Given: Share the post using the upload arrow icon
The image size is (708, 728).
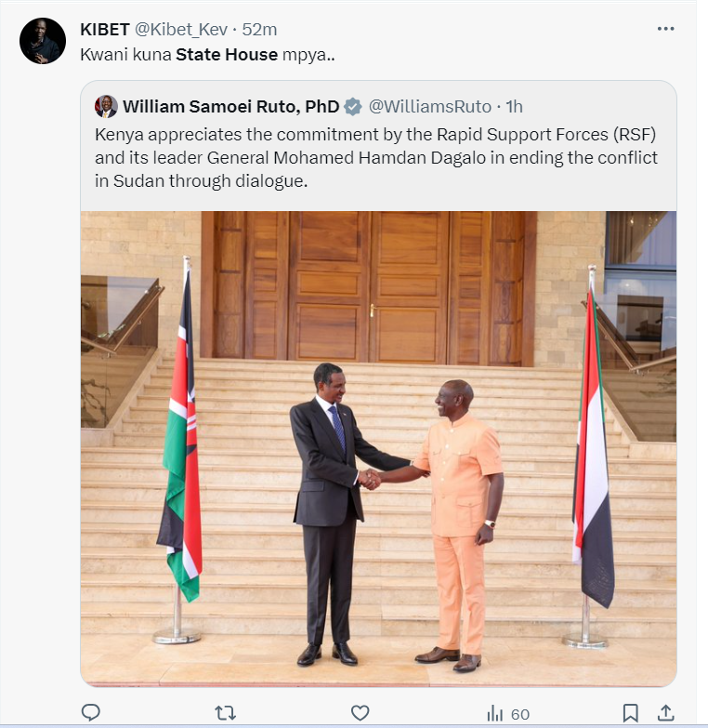Looking at the screenshot, I should 665,713.
